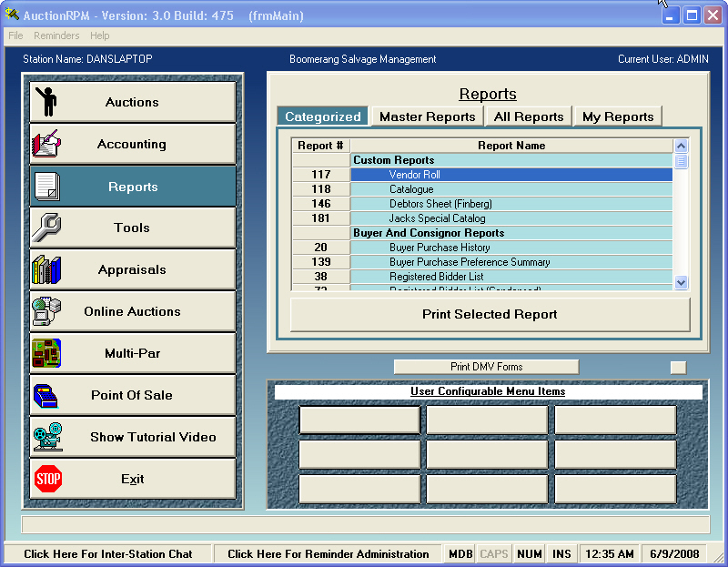Switch to the Categorized tab
Image resolution: width=728 pixels, height=567 pixels.
(323, 116)
